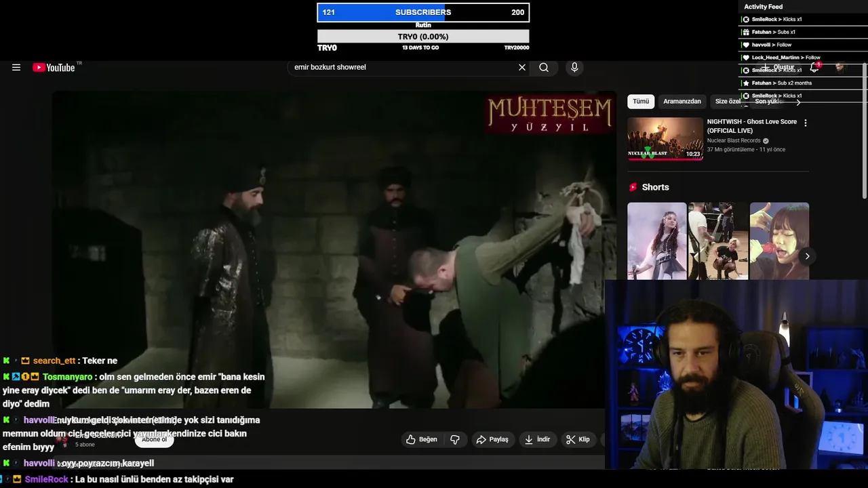Open the YouTube hamburger guide menu
Viewport: 868px width, 488px height.
coord(16,67)
